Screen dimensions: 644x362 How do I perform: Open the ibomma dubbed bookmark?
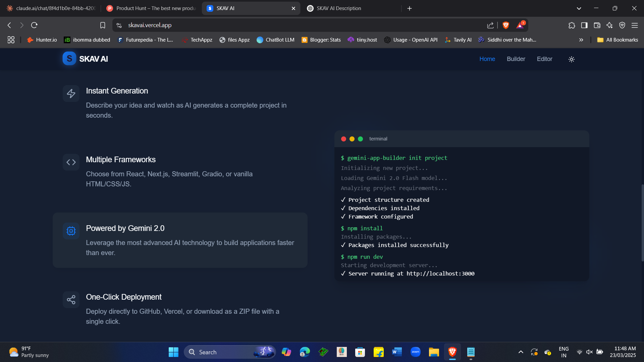point(87,40)
